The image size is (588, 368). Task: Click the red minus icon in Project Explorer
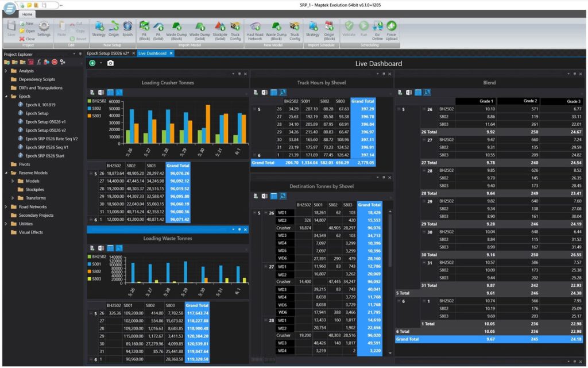(x=55, y=62)
